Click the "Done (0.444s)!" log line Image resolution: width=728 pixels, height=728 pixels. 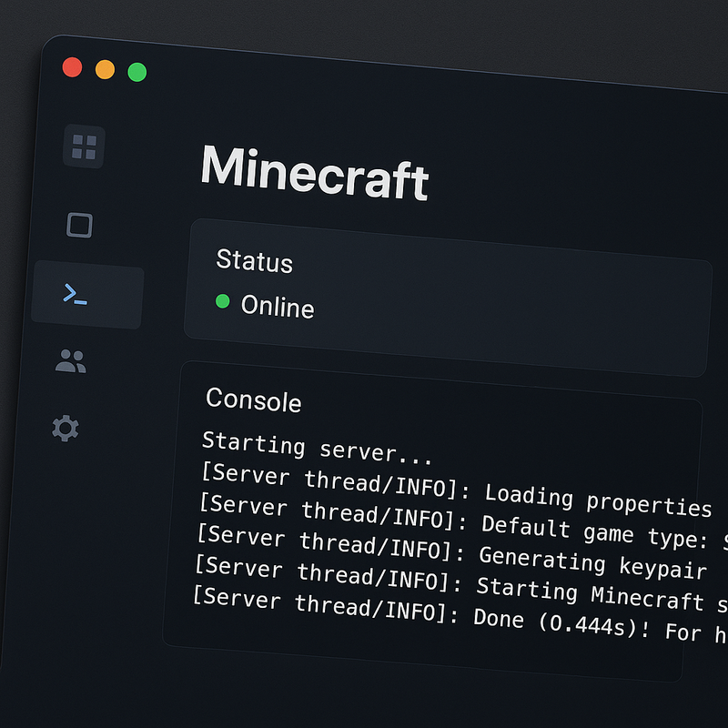[x=460, y=615]
